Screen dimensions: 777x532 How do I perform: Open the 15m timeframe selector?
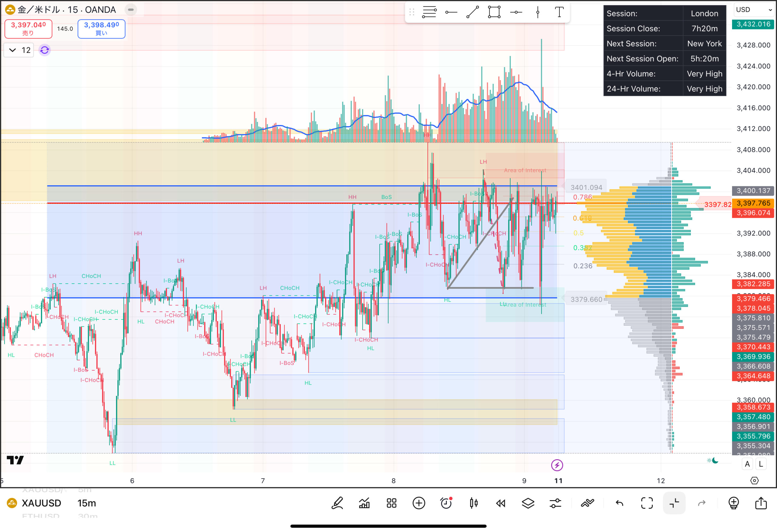[x=87, y=503]
